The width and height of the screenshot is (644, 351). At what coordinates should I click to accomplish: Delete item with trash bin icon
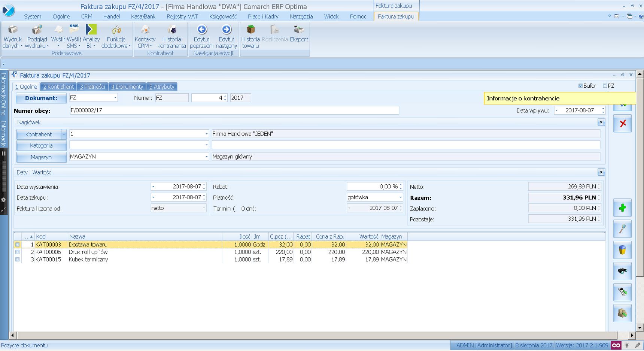coord(622,250)
